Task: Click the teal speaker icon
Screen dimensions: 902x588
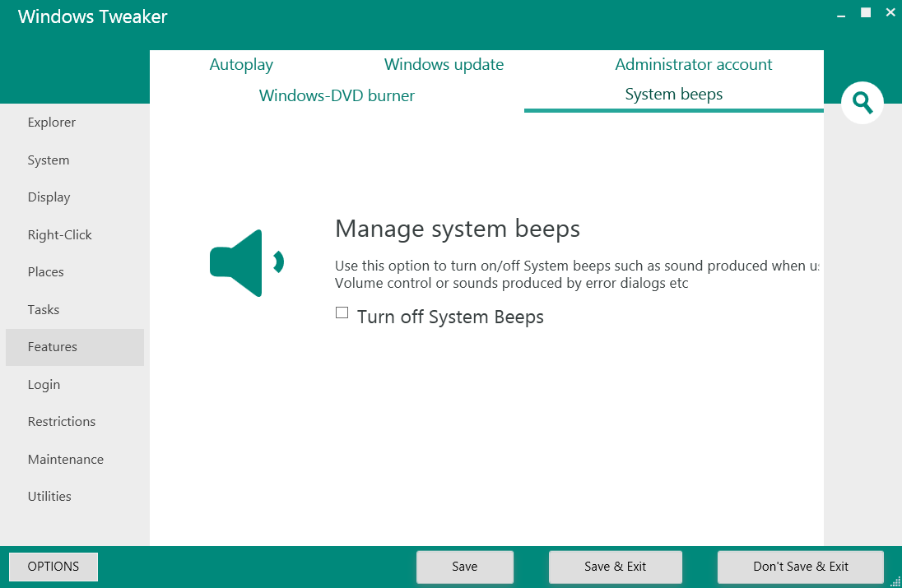Action: [244, 263]
